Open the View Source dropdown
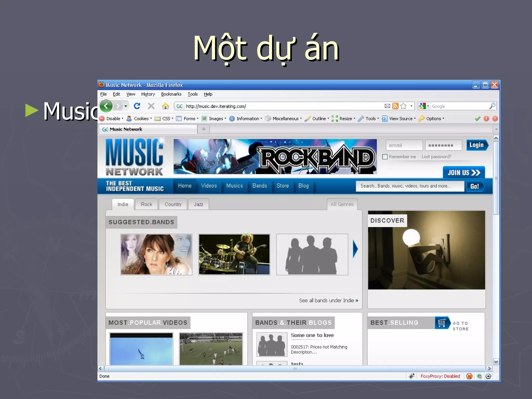The width and height of the screenshot is (532, 399). pos(399,119)
